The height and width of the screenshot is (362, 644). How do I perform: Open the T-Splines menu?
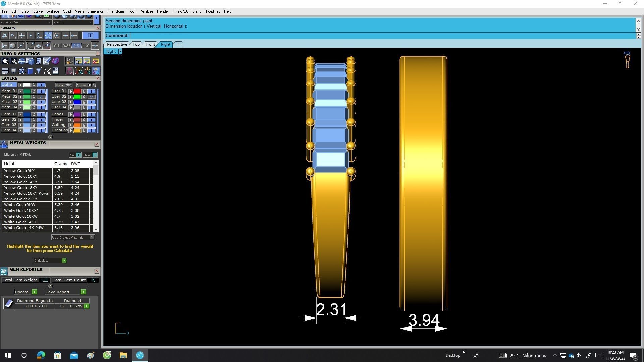212,11
